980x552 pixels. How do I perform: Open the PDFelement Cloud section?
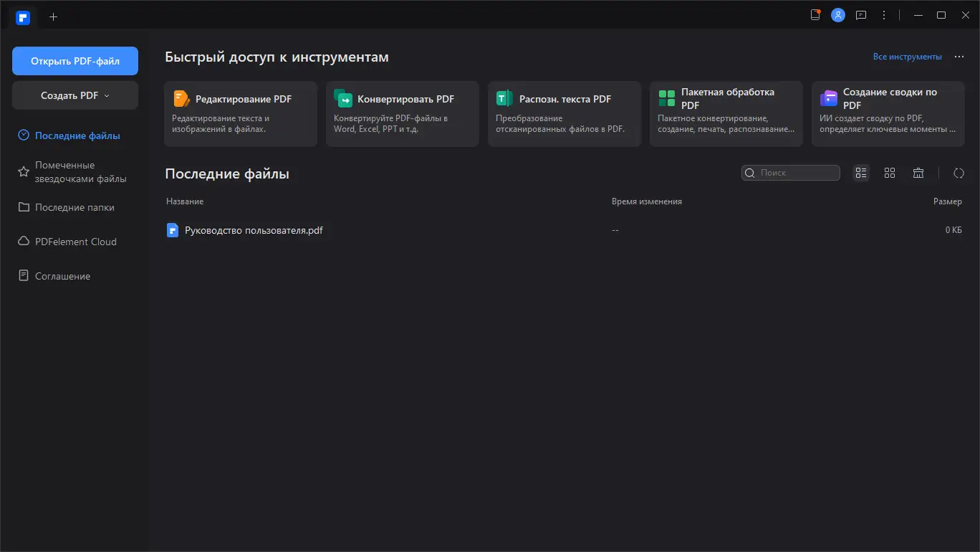(x=75, y=242)
